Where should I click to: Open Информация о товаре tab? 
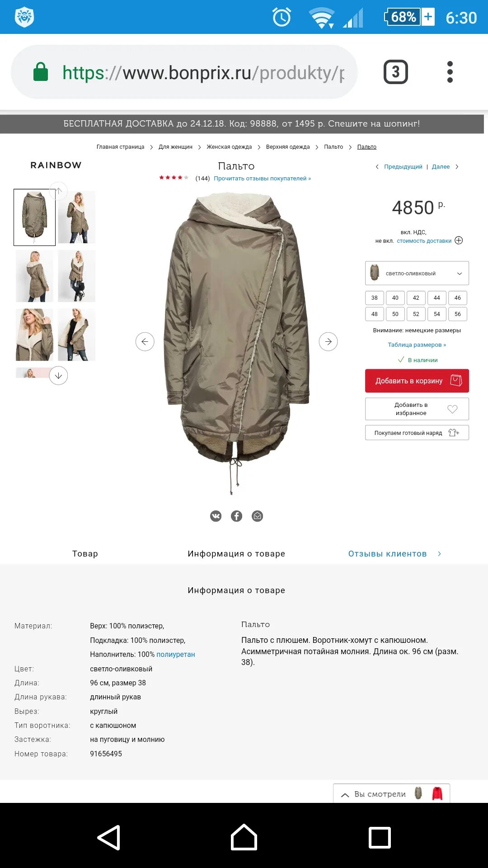click(x=236, y=554)
